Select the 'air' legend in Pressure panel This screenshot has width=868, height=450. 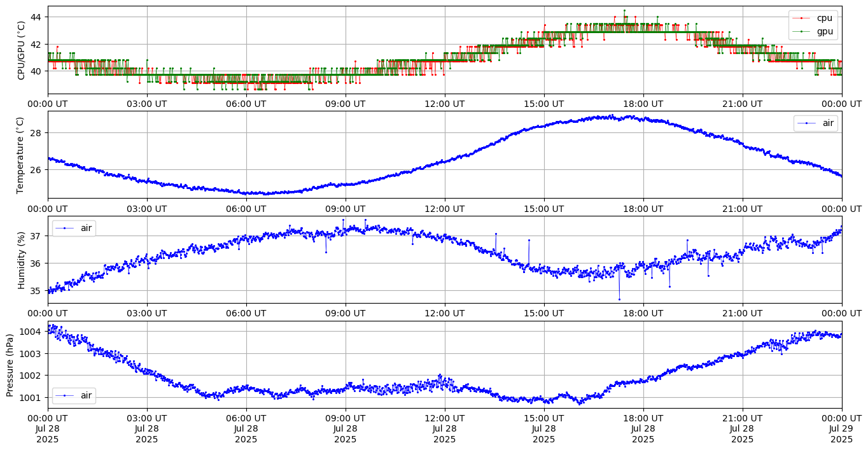(74, 395)
